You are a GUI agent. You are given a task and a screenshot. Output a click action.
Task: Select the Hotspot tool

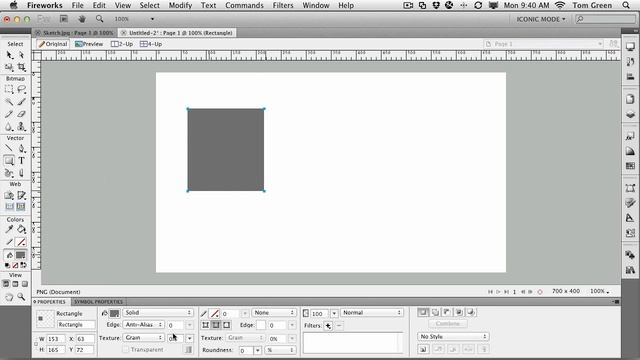pyautogui.click(x=9, y=196)
